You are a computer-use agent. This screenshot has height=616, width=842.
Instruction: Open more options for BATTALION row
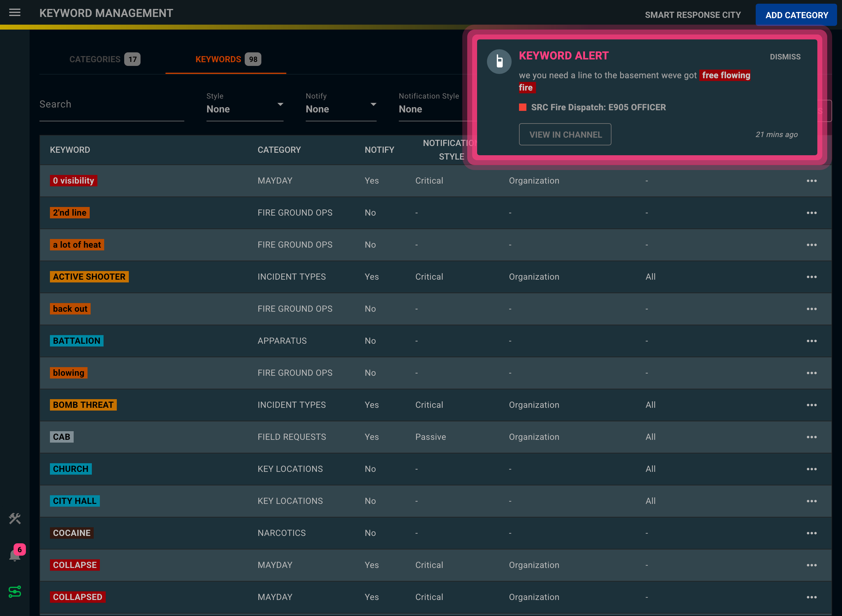[x=811, y=341]
